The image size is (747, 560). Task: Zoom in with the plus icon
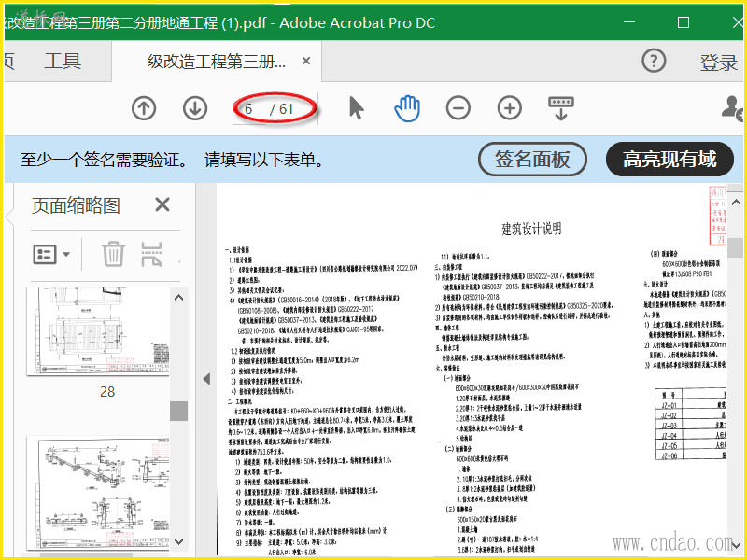pyautogui.click(x=510, y=108)
